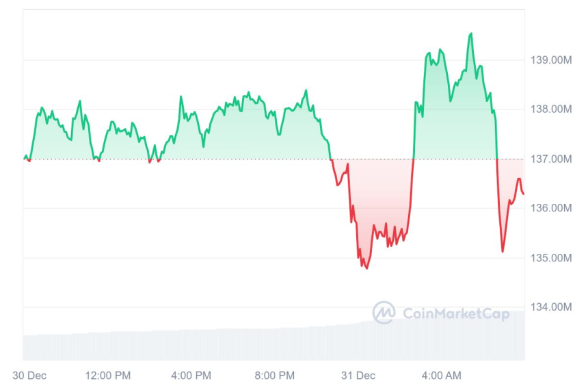588x392 pixels.
Task: Click the highest green peak of the chart
Action: coord(470,34)
